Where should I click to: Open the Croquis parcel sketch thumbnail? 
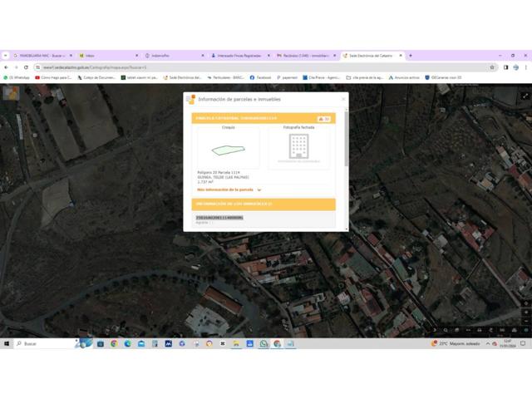pyautogui.click(x=228, y=150)
